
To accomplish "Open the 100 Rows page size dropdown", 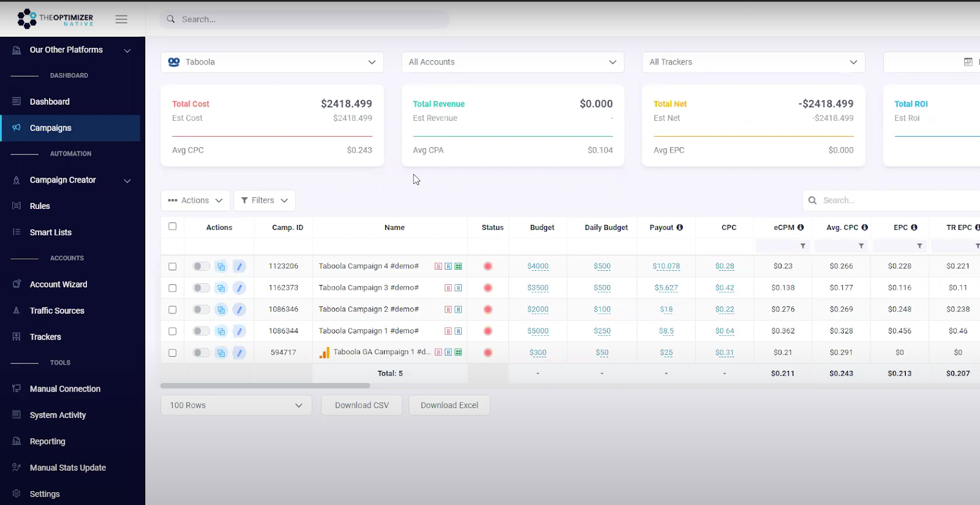I will pos(236,405).
